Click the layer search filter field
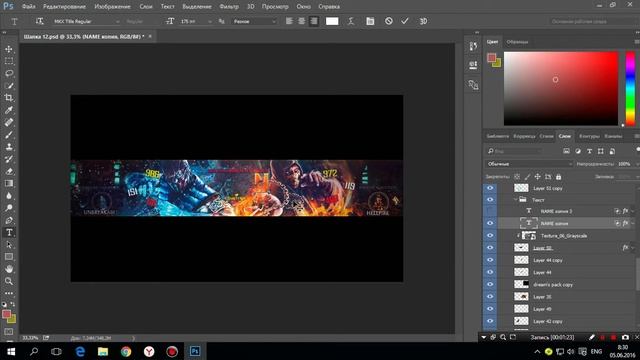This screenshot has width=640, height=360. coord(515,151)
